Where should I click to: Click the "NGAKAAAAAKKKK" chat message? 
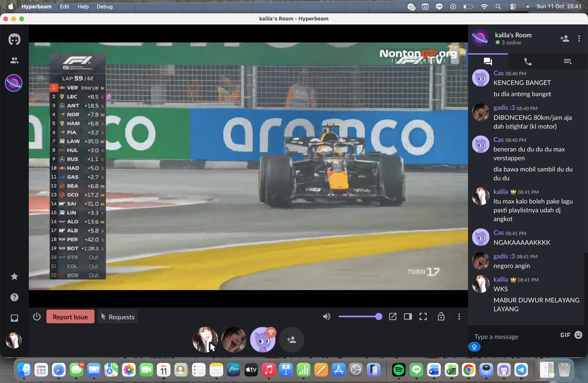[x=522, y=243]
